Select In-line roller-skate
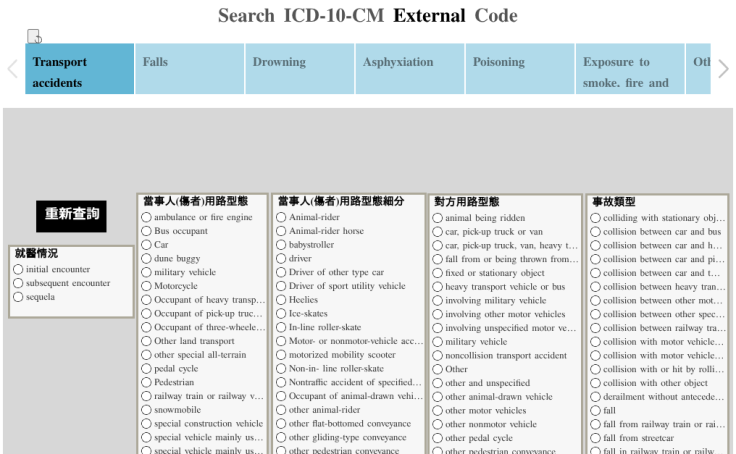Screen dimensions: 736x454 (x=281, y=327)
